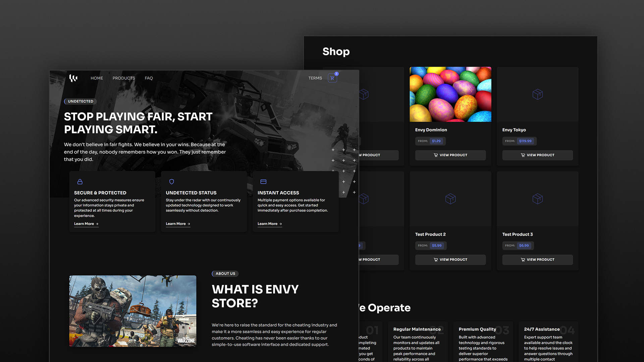Click Learn More under Instant Access
Viewport: 644px width, 362px height.
[x=270, y=224]
